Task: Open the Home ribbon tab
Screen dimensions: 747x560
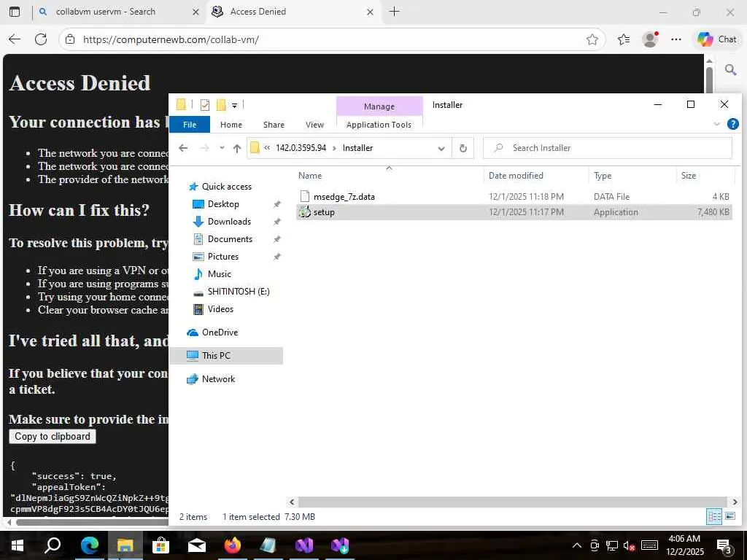Action: pos(231,125)
